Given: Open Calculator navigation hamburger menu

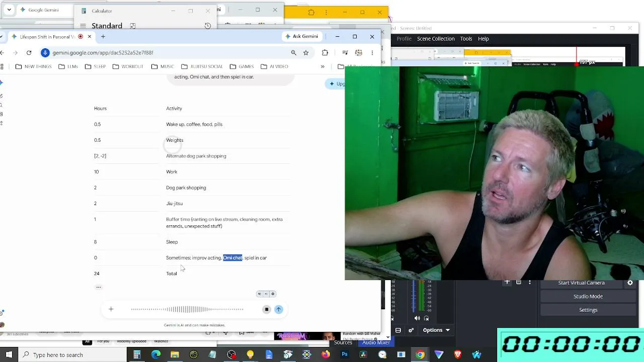Looking at the screenshot, I should [83, 26].
